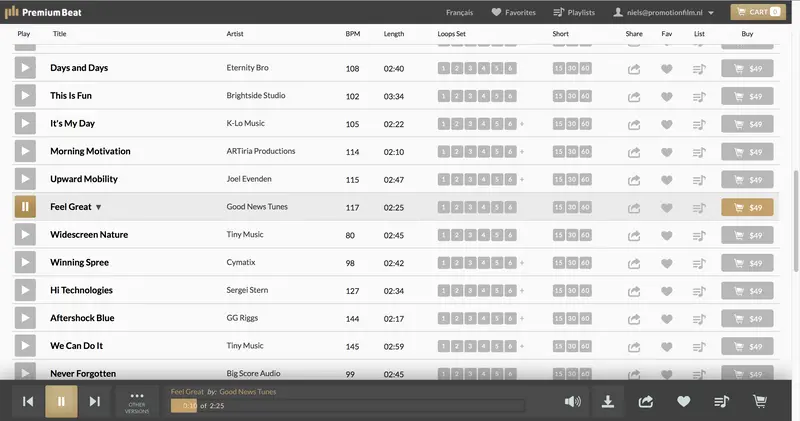The width and height of the screenshot is (800, 421).
Task: Play the track Days and Days
Action: pyautogui.click(x=25, y=68)
